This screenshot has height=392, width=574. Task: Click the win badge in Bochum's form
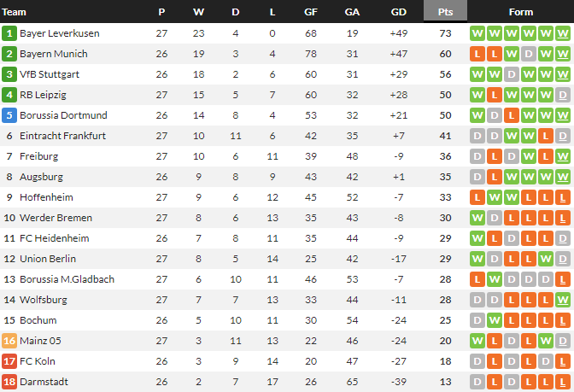494,320
